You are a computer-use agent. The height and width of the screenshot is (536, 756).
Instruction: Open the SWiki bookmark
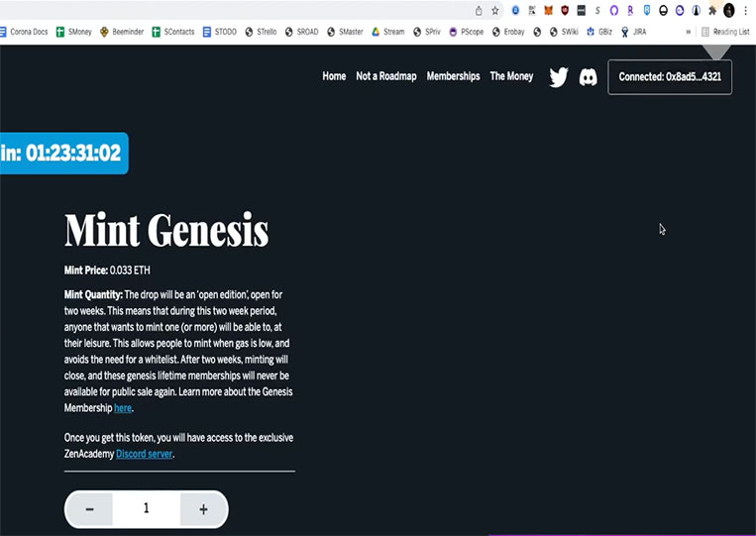(x=564, y=32)
